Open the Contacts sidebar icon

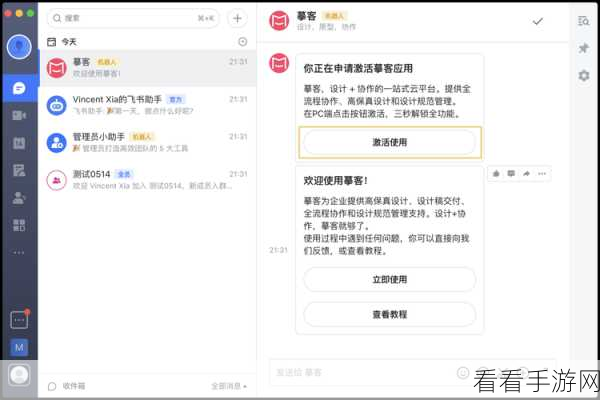[x=19, y=198]
